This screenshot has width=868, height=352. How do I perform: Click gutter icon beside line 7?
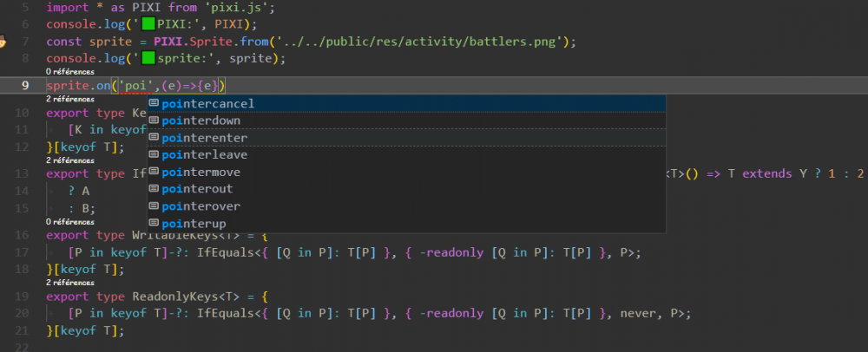pyautogui.click(x=3, y=42)
